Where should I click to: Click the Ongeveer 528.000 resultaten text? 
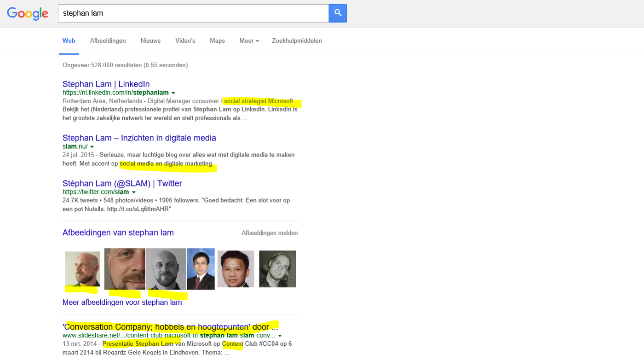[x=125, y=65]
